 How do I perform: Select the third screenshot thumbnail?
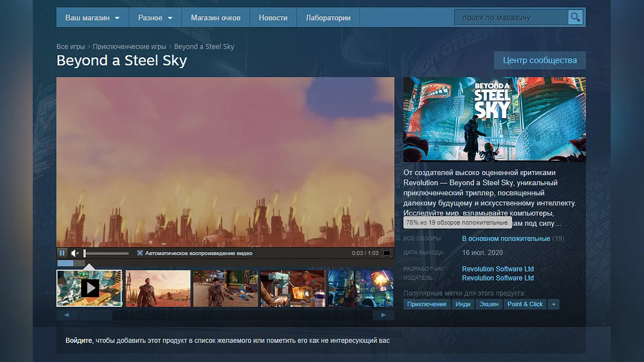coord(225,288)
